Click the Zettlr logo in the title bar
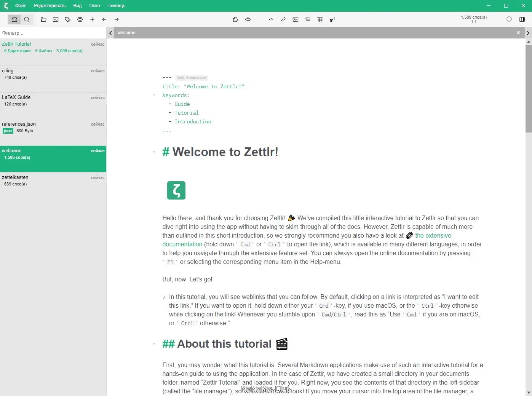This screenshot has height=396, width=532. point(6,6)
